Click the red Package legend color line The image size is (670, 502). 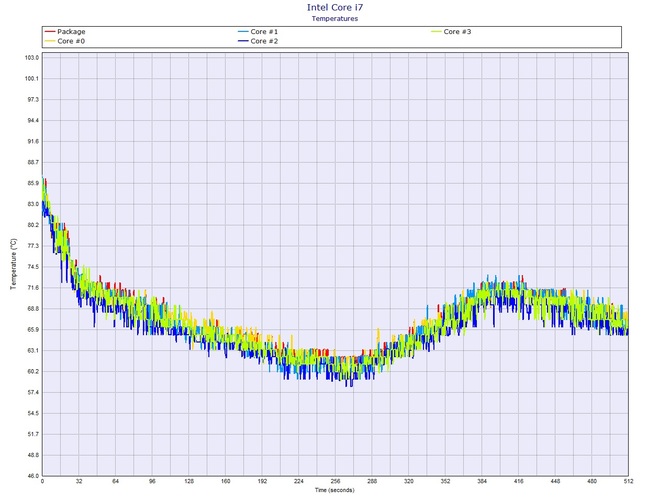[50, 32]
